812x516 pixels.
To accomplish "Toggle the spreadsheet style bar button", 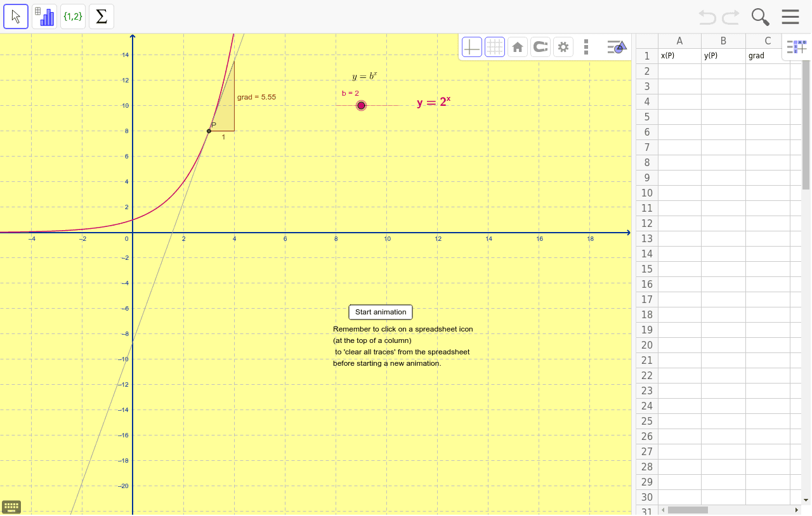I will pos(797,47).
